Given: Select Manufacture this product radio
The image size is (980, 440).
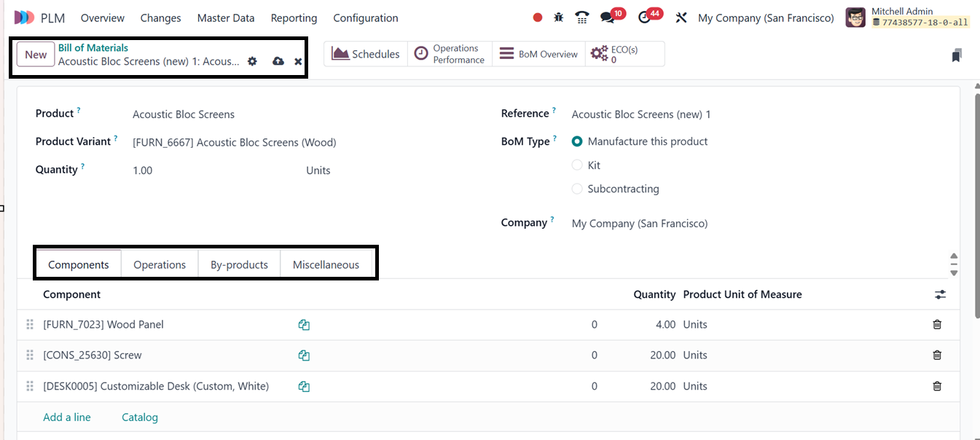Looking at the screenshot, I should tap(577, 141).
